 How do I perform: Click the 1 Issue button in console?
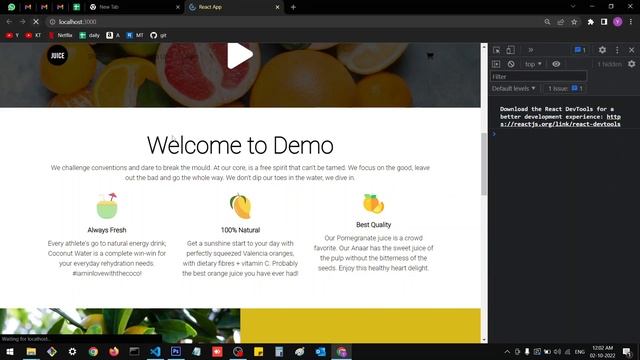click(565, 88)
